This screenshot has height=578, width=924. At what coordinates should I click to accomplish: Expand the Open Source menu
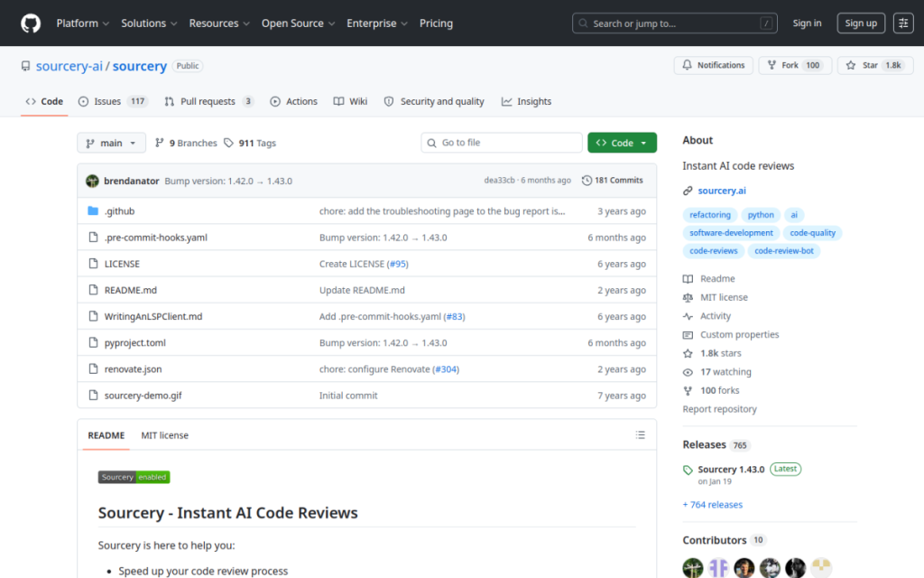pyautogui.click(x=298, y=23)
